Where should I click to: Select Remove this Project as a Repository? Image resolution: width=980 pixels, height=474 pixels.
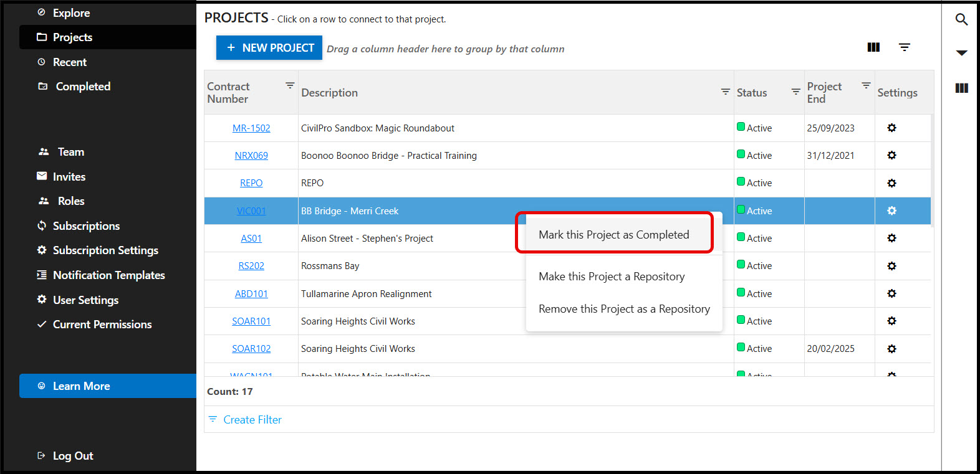coord(623,309)
